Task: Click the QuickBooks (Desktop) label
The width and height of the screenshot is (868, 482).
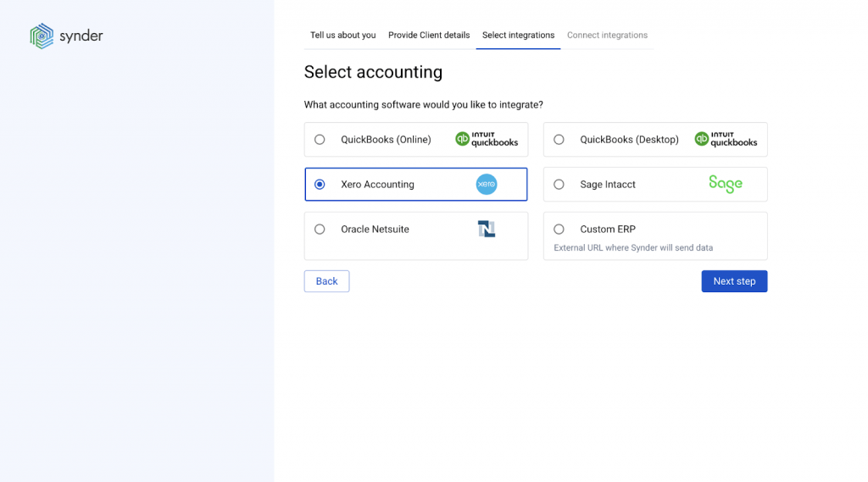Action: (630, 140)
